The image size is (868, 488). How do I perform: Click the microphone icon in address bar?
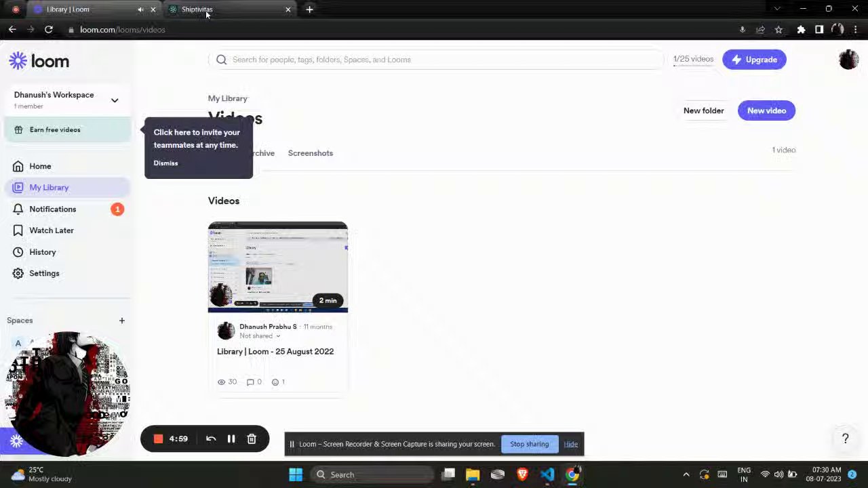click(x=742, y=30)
